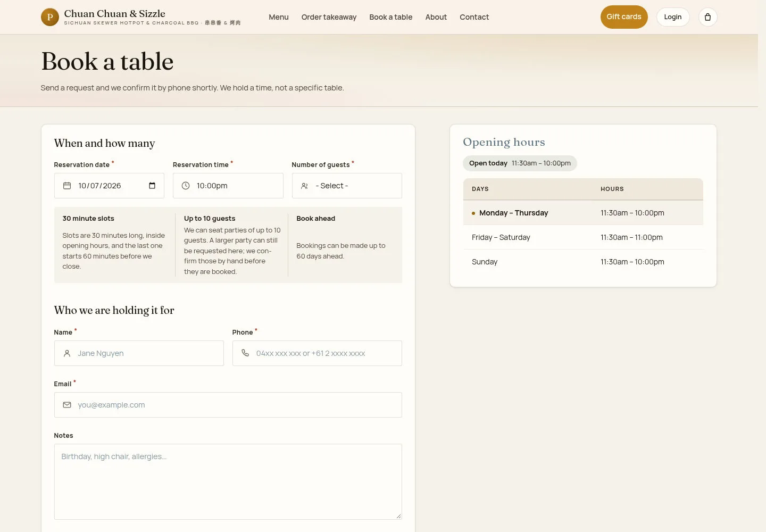Click the '30 minute slots' info heading
766x532 pixels.
[x=88, y=219]
